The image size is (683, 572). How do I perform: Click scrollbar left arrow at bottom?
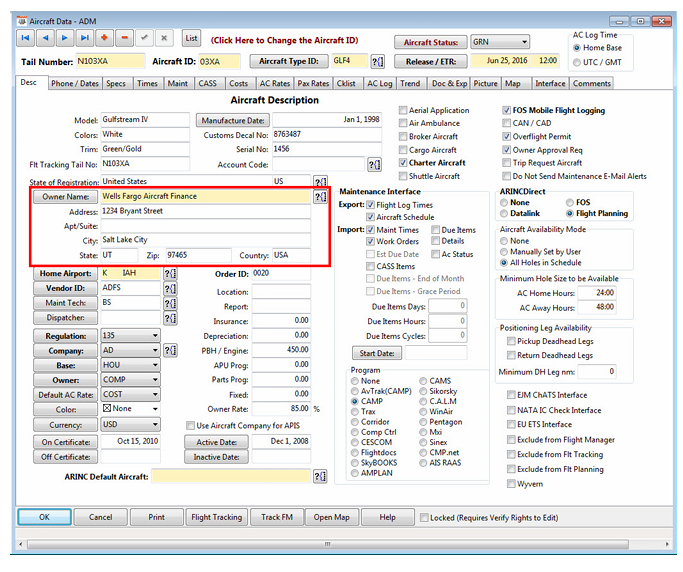[x=20, y=544]
